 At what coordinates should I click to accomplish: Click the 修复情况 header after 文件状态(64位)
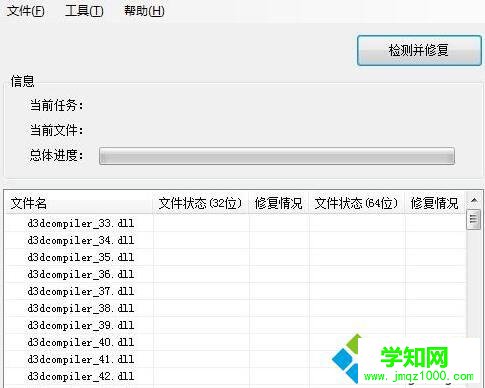pos(435,203)
